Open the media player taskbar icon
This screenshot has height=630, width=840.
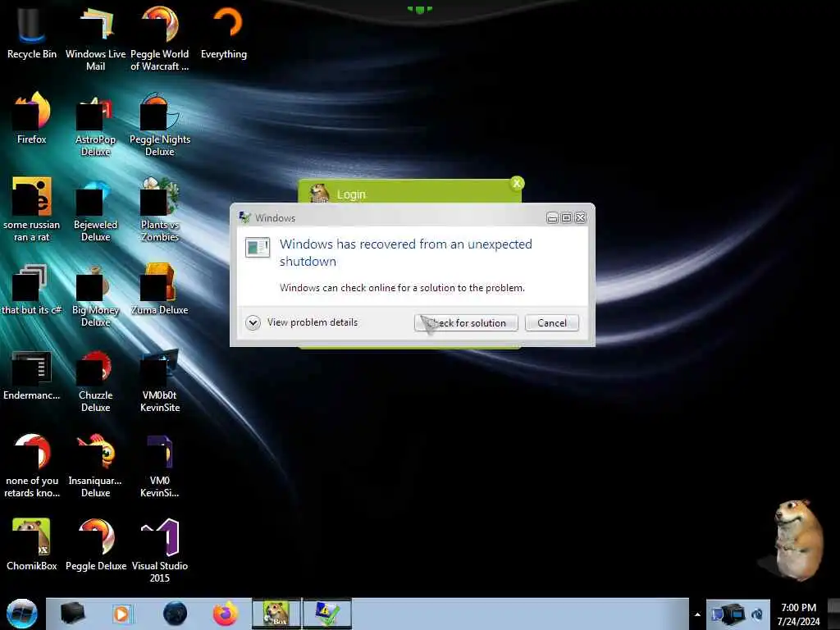coord(121,614)
